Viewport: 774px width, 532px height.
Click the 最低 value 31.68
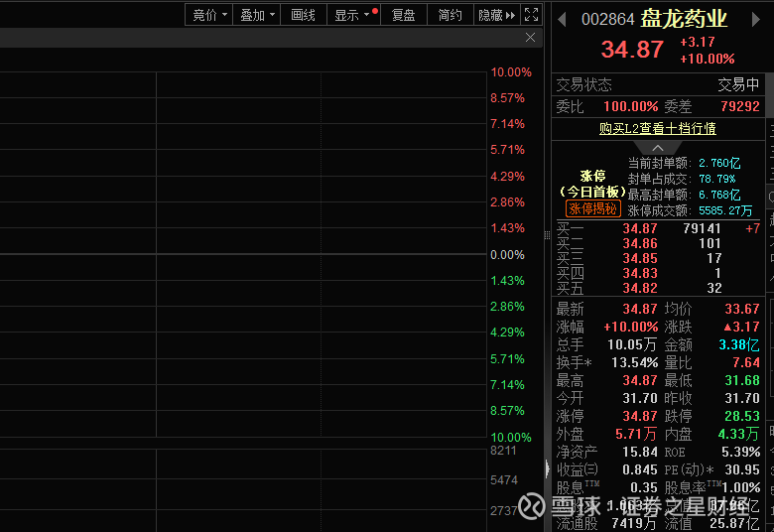point(742,380)
